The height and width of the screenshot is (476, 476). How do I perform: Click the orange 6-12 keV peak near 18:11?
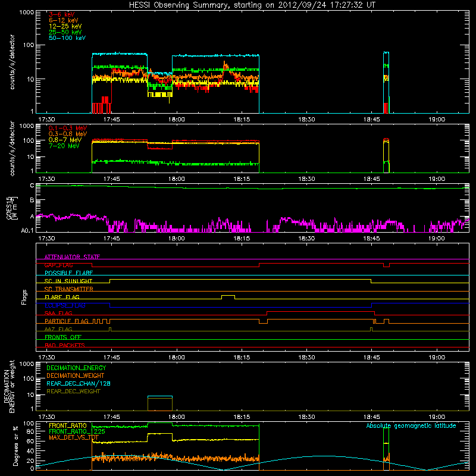tap(225, 64)
